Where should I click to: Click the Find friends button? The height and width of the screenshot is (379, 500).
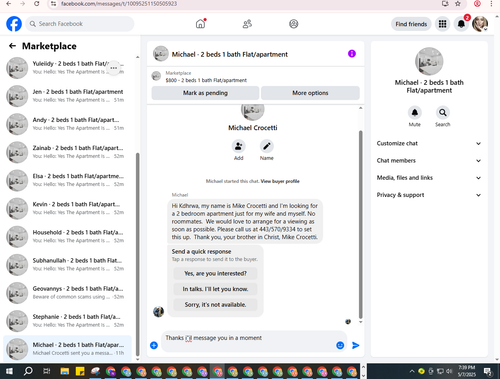(x=411, y=24)
